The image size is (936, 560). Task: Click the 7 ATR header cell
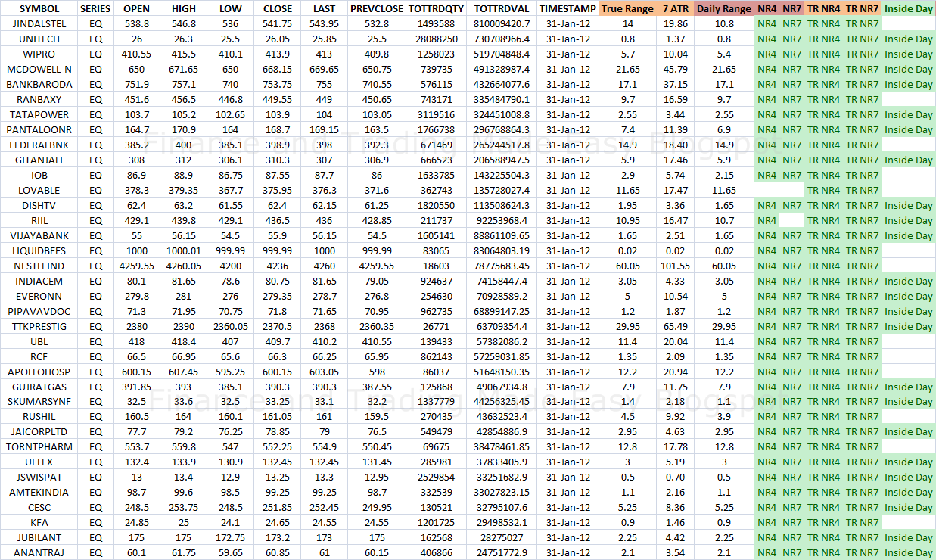pyautogui.click(x=675, y=8)
